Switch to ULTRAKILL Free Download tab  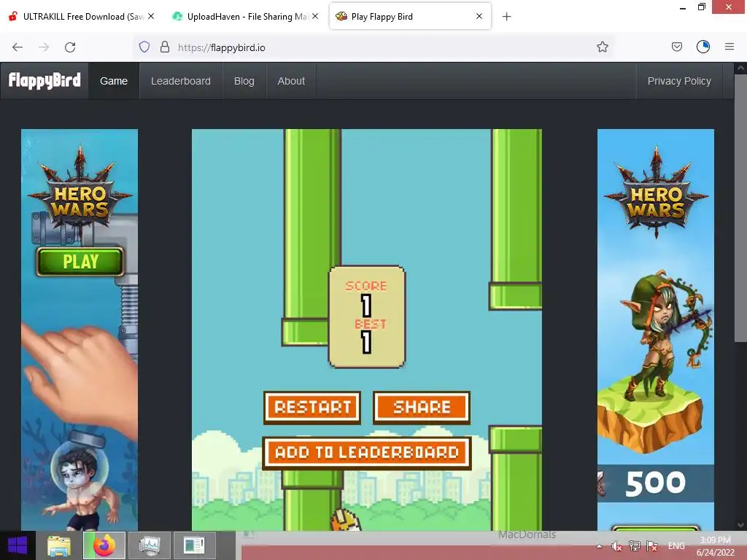tap(82, 16)
